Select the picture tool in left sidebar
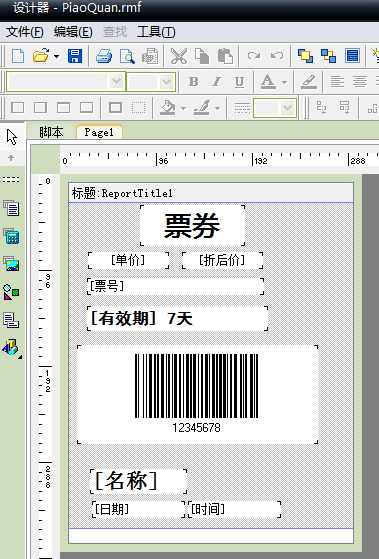 (x=11, y=264)
